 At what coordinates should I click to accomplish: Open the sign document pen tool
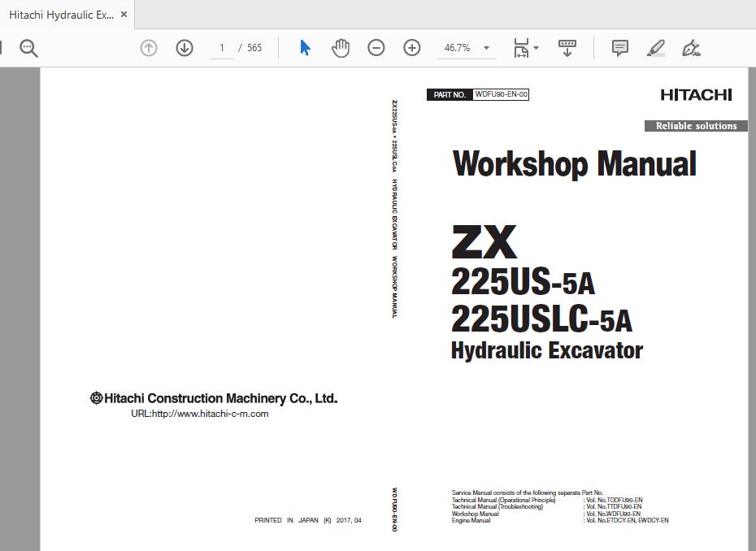click(691, 48)
